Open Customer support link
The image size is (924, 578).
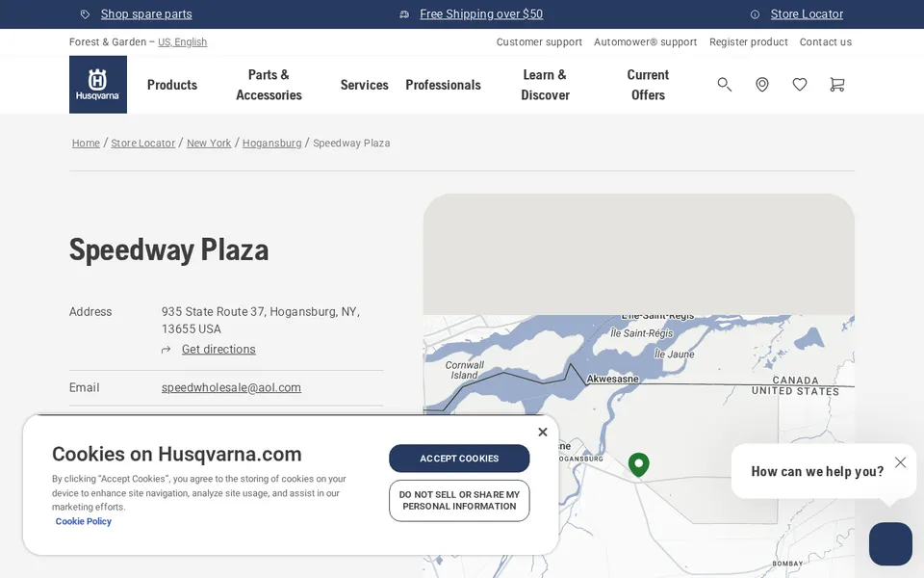[539, 41]
